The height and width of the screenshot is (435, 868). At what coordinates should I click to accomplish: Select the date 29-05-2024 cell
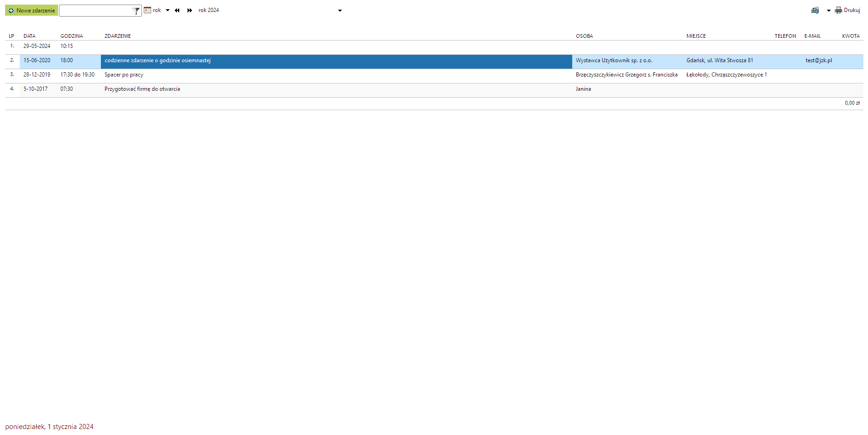click(x=37, y=46)
